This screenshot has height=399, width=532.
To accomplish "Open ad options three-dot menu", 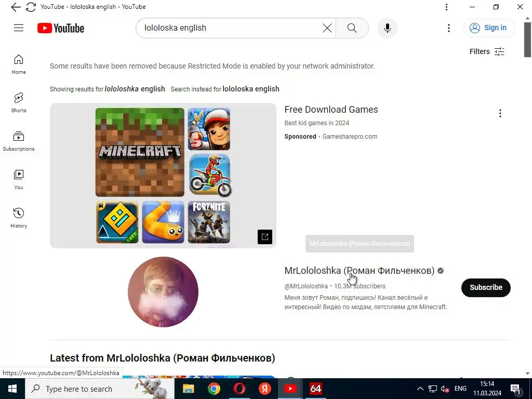I will (x=500, y=113).
